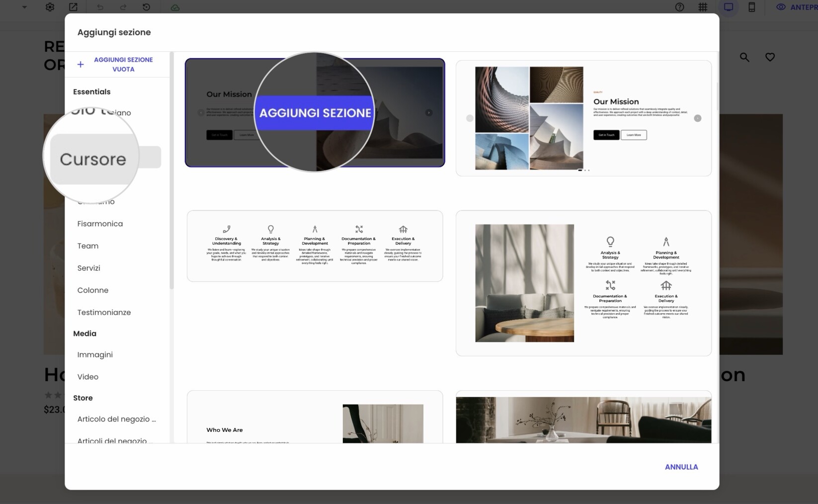The image size is (818, 504).
Task: Click the Media heading
Action: [x=84, y=334]
